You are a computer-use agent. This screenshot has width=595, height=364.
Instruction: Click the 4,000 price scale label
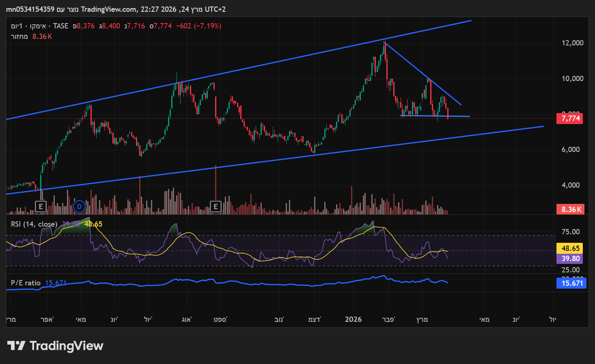(571, 185)
